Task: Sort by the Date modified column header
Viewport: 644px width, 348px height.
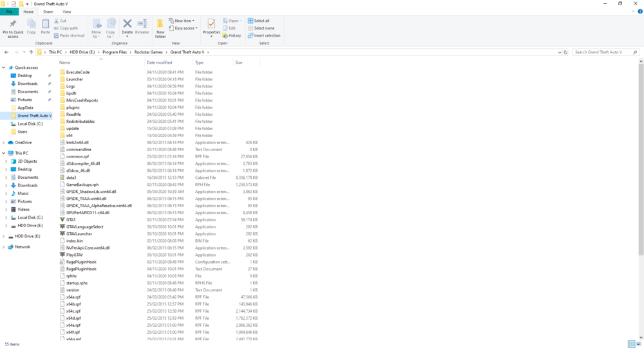Action: click(x=159, y=62)
